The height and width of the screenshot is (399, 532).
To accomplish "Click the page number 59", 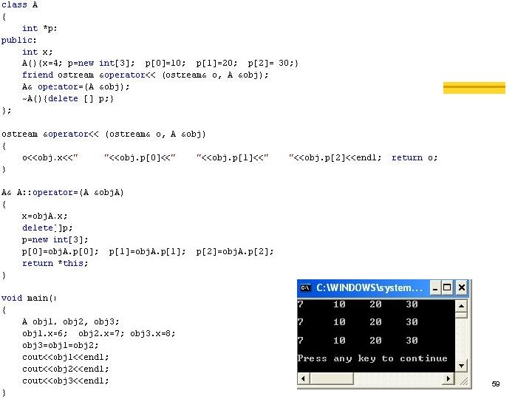I will tap(495, 383).
